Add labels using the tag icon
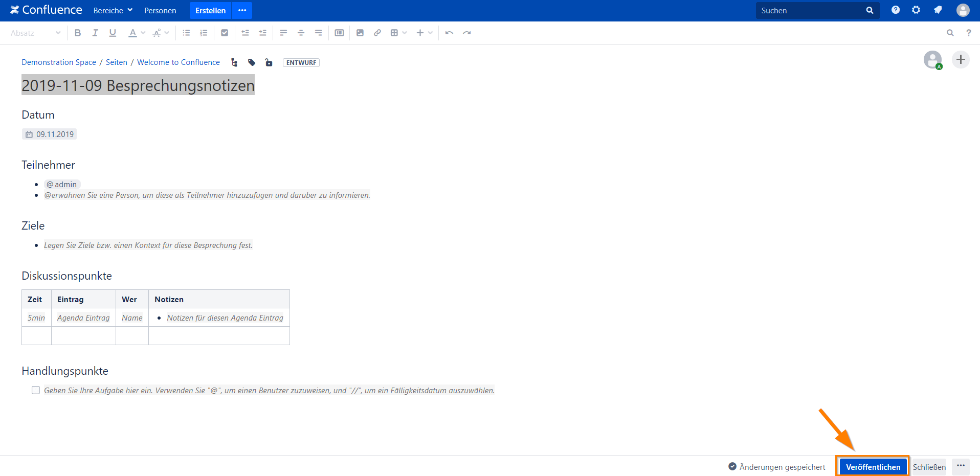Image resolution: width=980 pixels, height=476 pixels. coord(251,62)
